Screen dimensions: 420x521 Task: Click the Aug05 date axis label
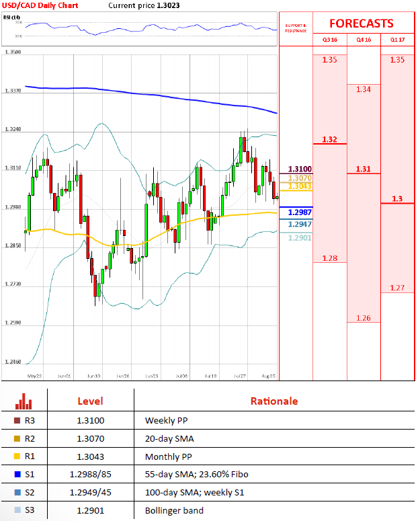[x=269, y=376]
